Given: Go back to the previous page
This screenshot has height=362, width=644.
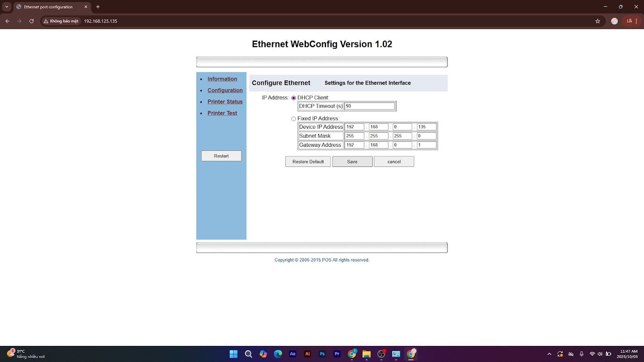Looking at the screenshot, I should (7, 21).
